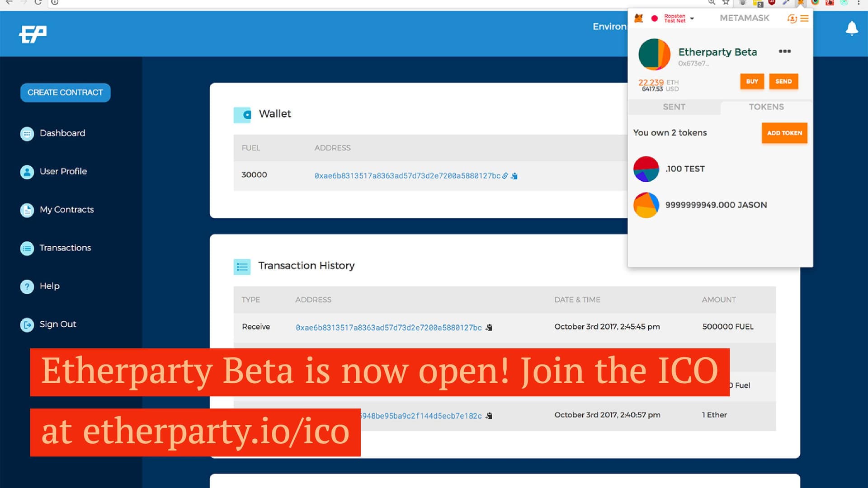Copy the wallet address with the clipboard icon
This screenshot has width=868, height=488.
pyautogui.click(x=514, y=176)
